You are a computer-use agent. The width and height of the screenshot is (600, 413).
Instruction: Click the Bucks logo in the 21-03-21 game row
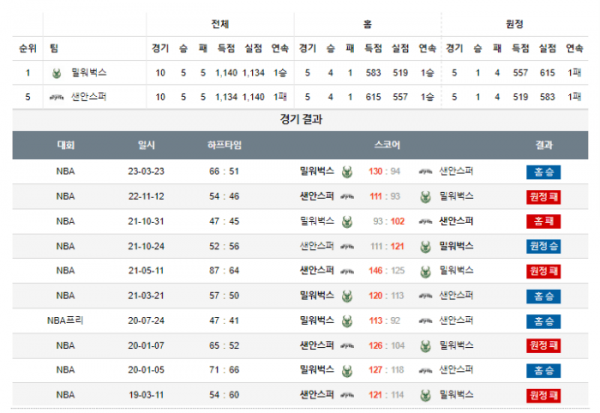point(347,296)
